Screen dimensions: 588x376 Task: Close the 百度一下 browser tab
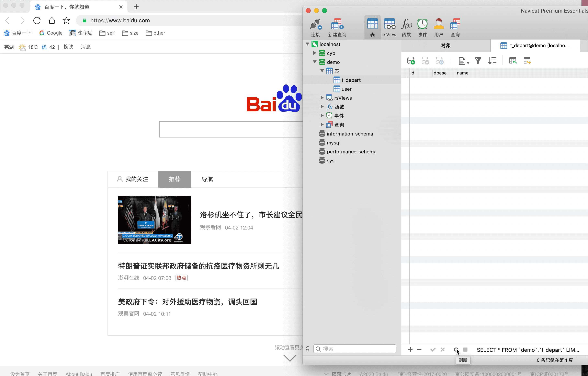(x=121, y=7)
